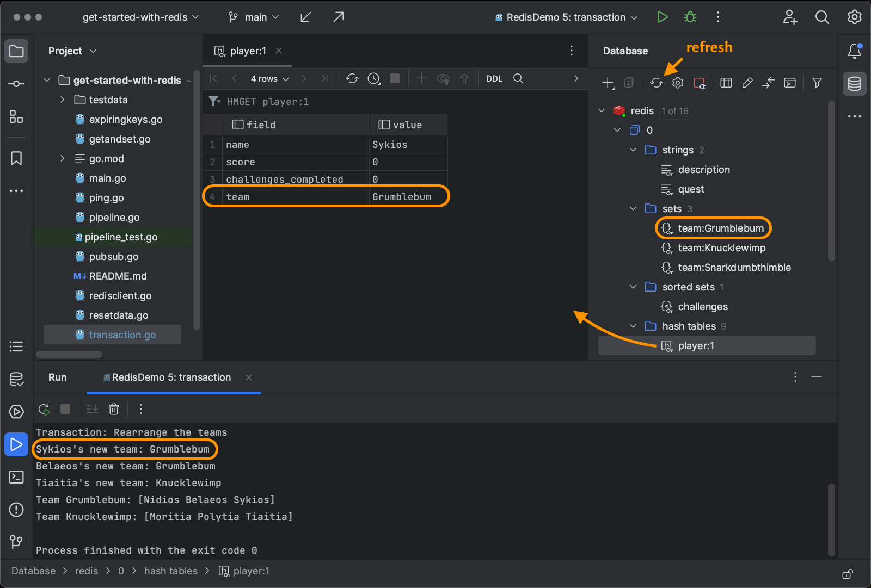Open the Filter icon in Database toolbar
The image size is (871, 588).
tap(817, 83)
